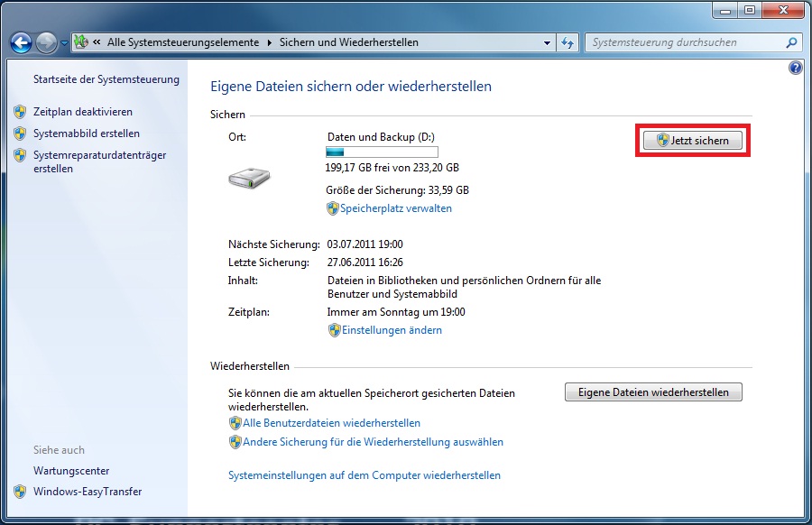This screenshot has width=812, height=525.
Task: Open the recent pages dropdown arrow
Action: click(64, 43)
